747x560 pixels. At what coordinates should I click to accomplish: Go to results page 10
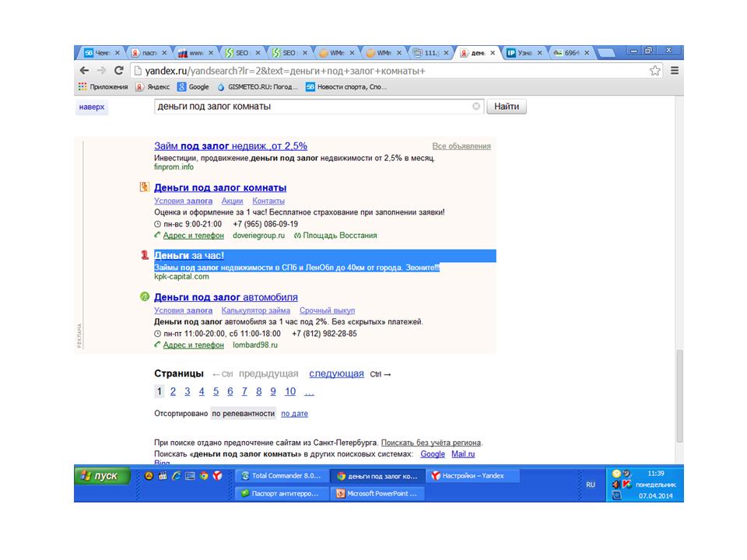(x=290, y=391)
